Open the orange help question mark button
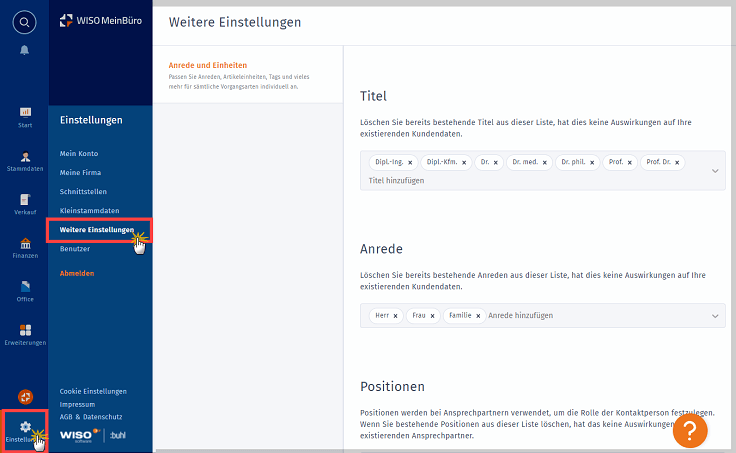The width and height of the screenshot is (736, 453). coord(690,430)
